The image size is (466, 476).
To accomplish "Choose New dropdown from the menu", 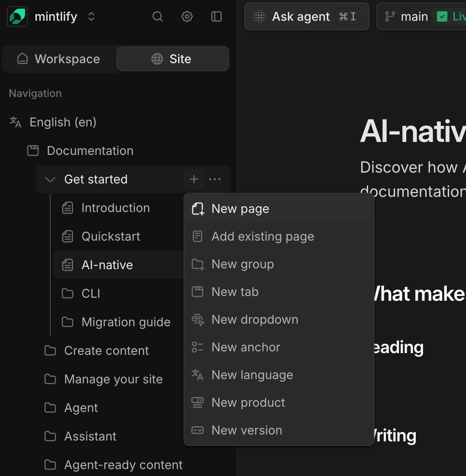I will [278, 320].
